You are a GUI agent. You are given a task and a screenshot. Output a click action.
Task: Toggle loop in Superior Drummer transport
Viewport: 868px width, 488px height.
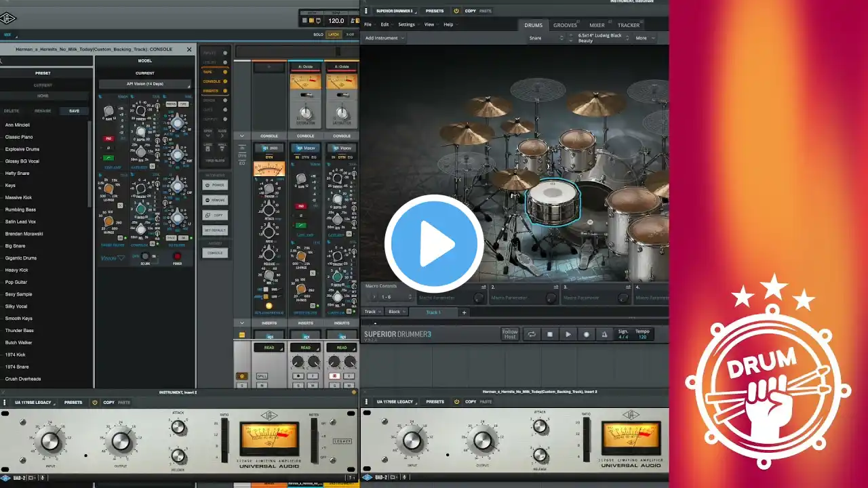click(x=532, y=334)
